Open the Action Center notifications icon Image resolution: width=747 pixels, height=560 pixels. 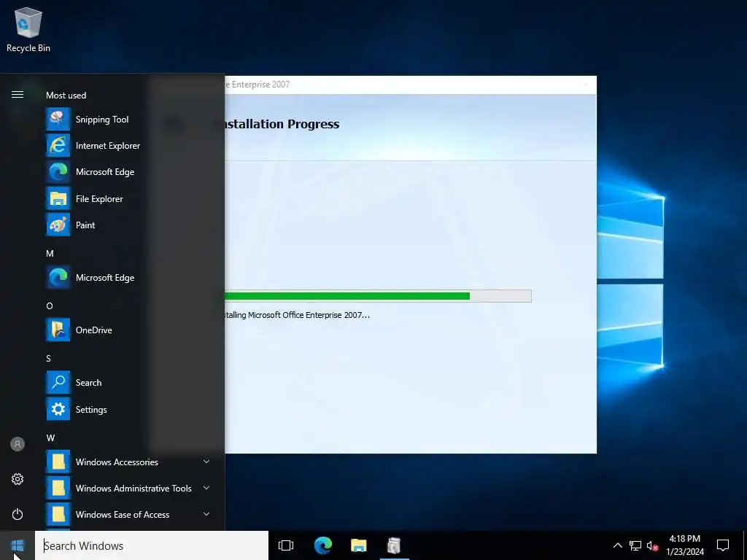[723, 545]
